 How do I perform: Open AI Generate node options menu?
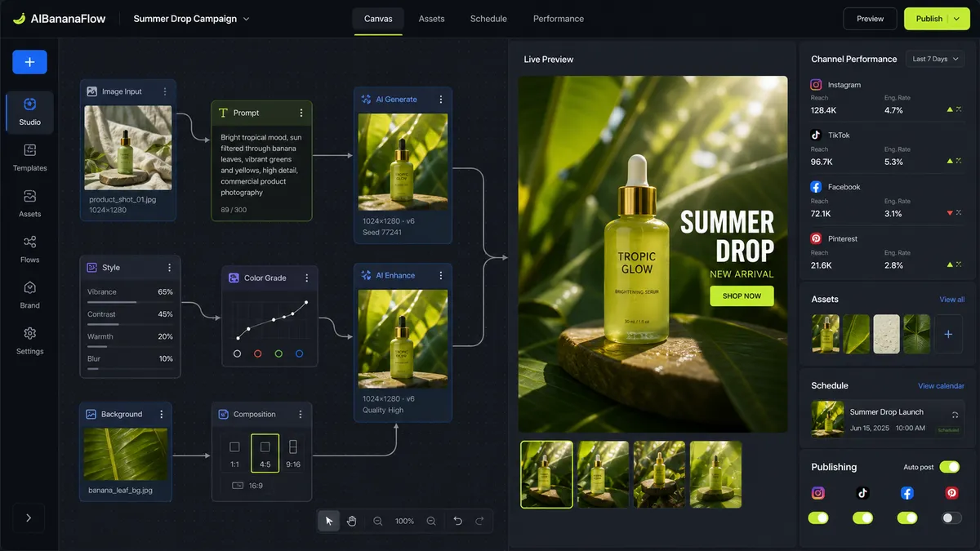click(441, 100)
